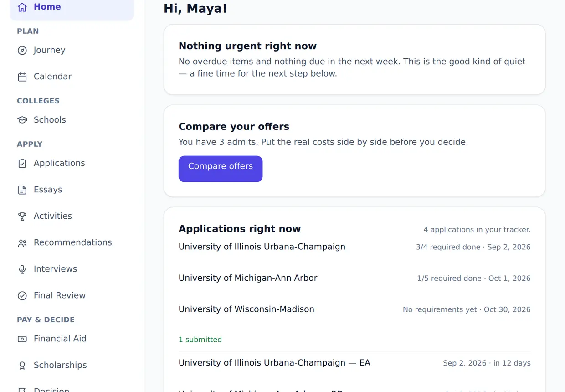Click 'Sep 2, 2026 · in 12 days'
This screenshot has height=392, width=565.
pyautogui.click(x=487, y=363)
